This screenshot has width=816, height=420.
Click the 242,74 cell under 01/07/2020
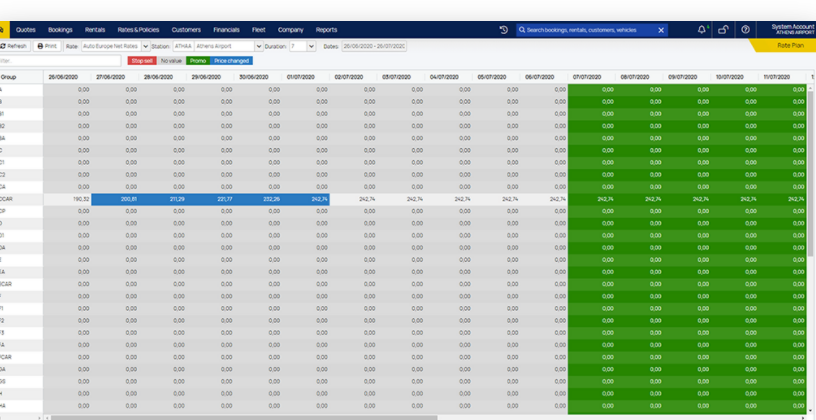305,199
